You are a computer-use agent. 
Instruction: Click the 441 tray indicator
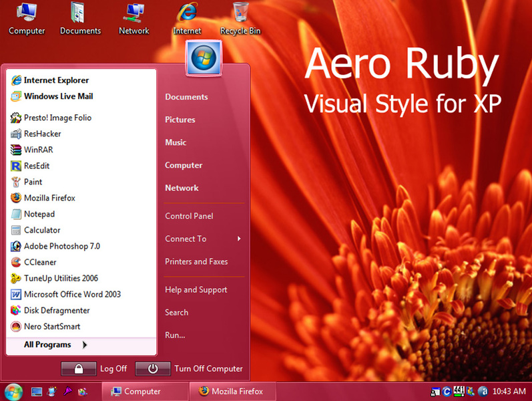pyautogui.click(x=459, y=391)
